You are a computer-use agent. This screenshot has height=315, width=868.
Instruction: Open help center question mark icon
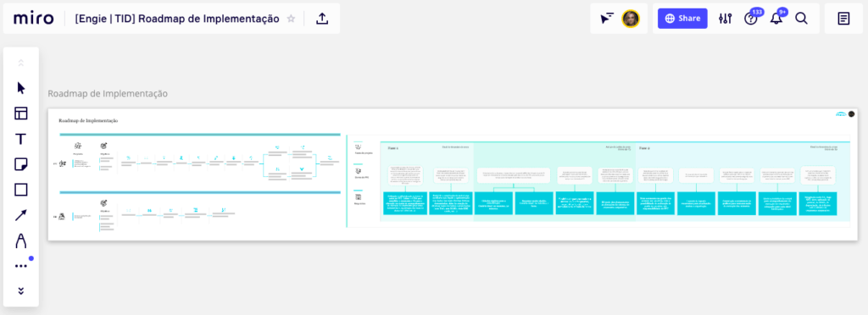click(751, 19)
